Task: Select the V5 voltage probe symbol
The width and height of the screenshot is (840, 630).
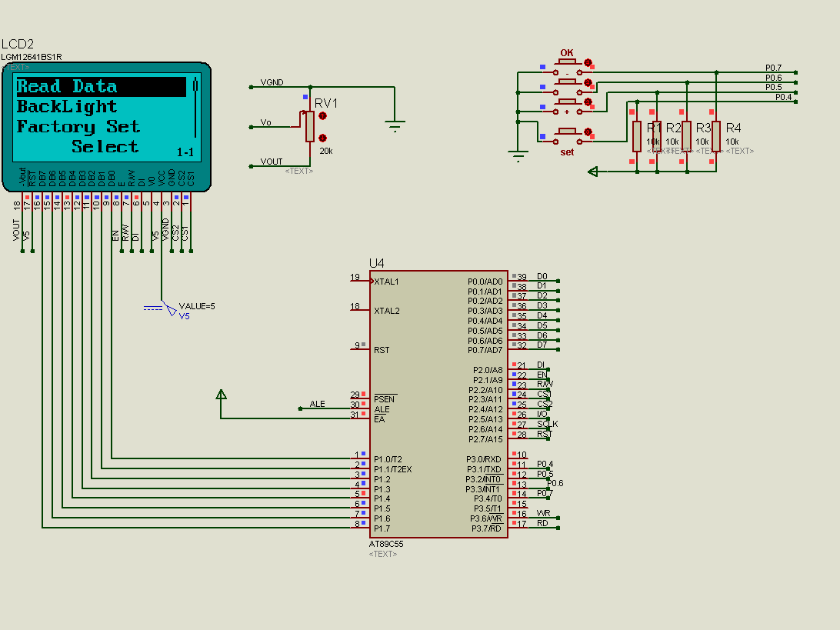Action: (170, 308)
